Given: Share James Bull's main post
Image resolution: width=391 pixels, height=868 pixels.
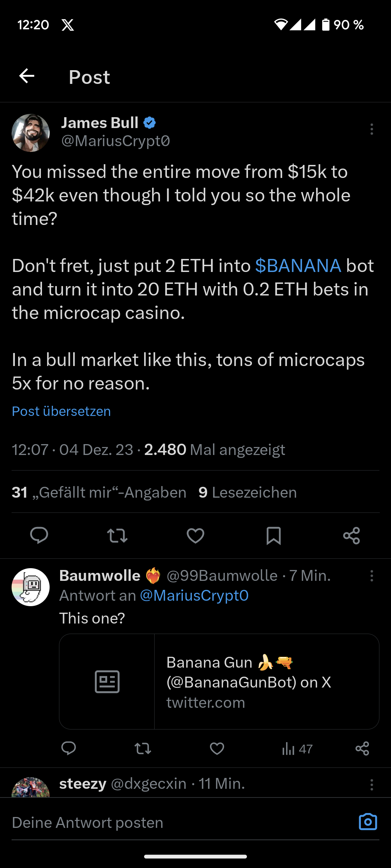Looking at the screenshot, I should click(x=352, y=536).
